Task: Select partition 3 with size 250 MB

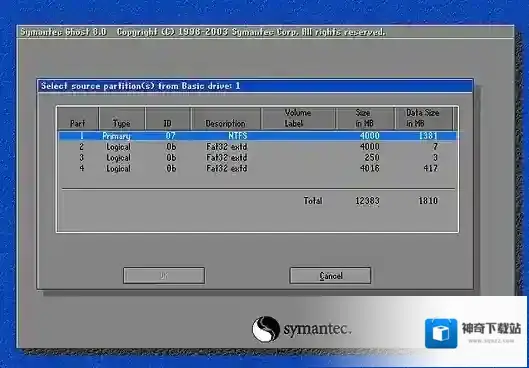Action: (x=258, y=158)
